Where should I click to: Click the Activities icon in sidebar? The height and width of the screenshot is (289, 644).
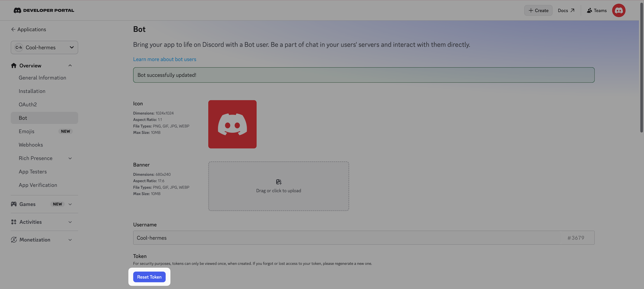pyautogui.click(x=14, y=222)
